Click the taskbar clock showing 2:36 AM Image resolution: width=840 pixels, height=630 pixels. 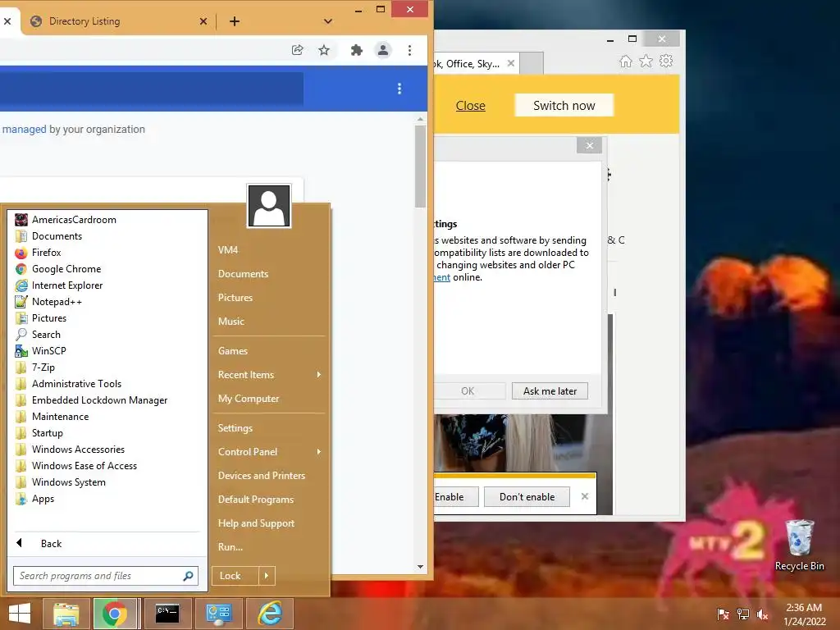[804, 614]
